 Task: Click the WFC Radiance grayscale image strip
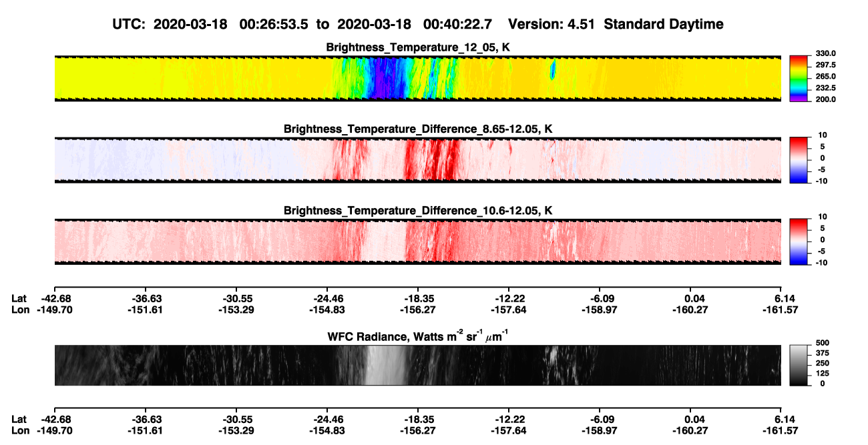417,366
